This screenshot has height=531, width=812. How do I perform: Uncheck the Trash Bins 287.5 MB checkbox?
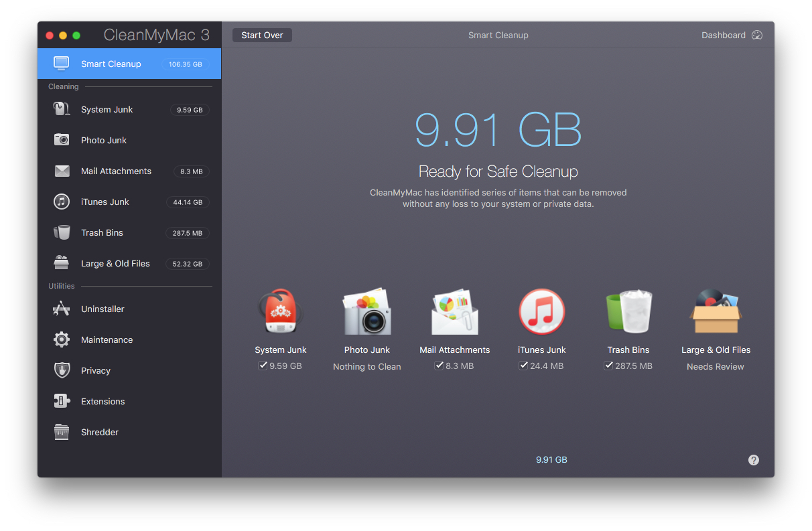click(x=608, y=366)
